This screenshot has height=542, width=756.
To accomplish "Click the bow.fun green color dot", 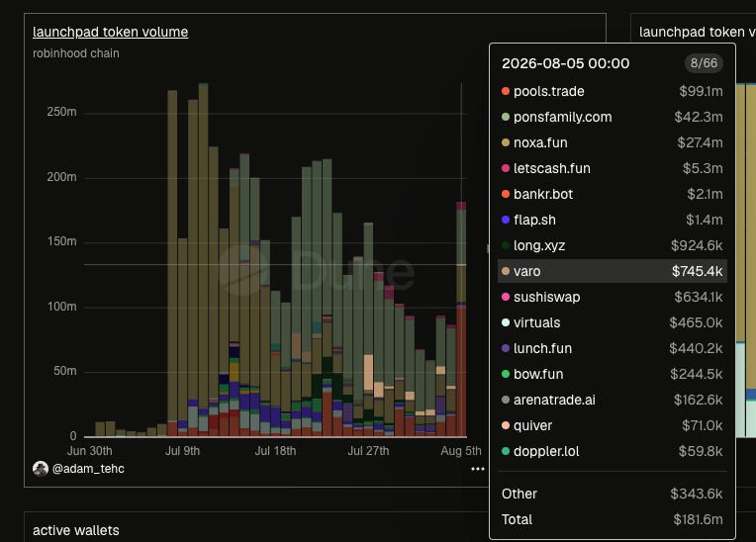I will (x=506, y=374).
